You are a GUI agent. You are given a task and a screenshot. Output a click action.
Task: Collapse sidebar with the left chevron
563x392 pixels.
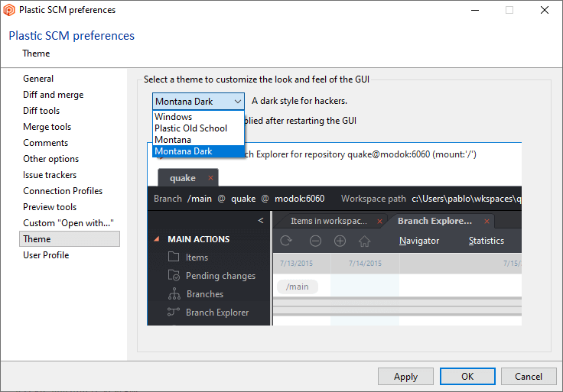coord(261,221)
